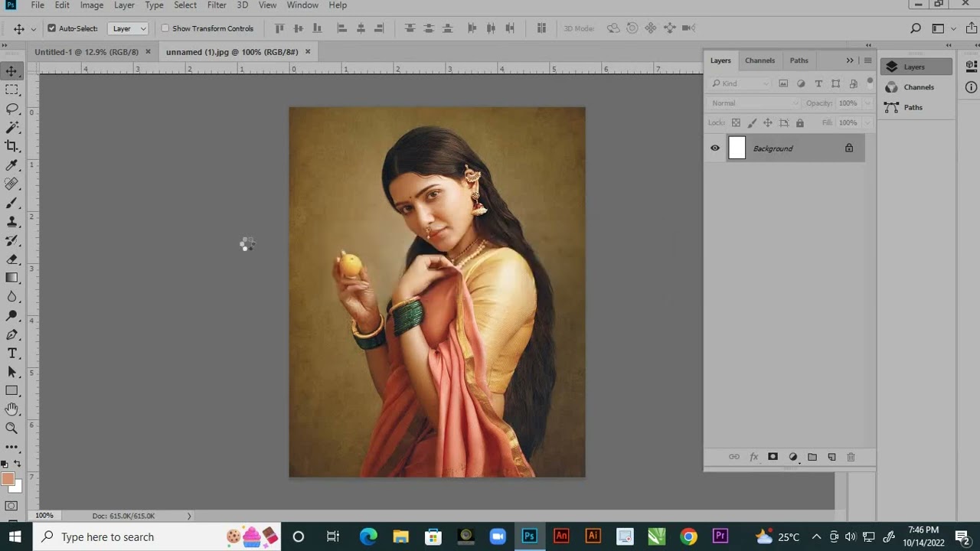Select the History Brush tool
This screenshot has width=980, height=551.
(x=11, y=240)
